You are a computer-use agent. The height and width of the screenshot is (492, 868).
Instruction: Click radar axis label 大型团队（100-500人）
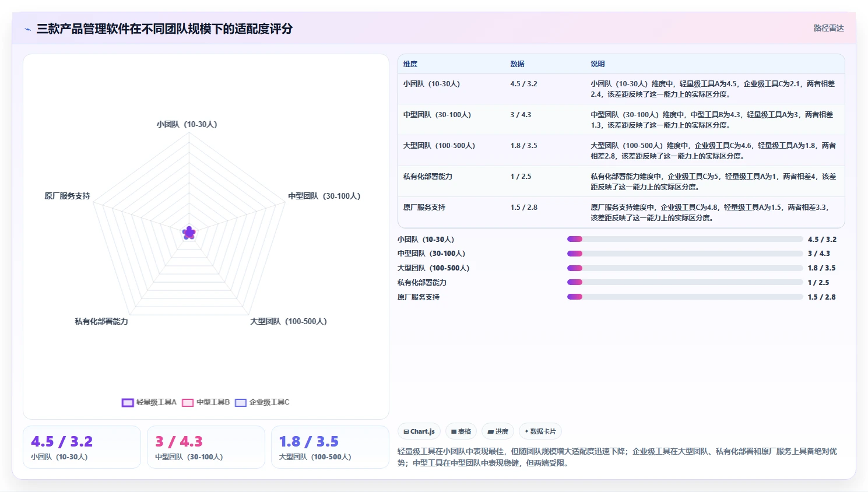(x=289, y=321)
